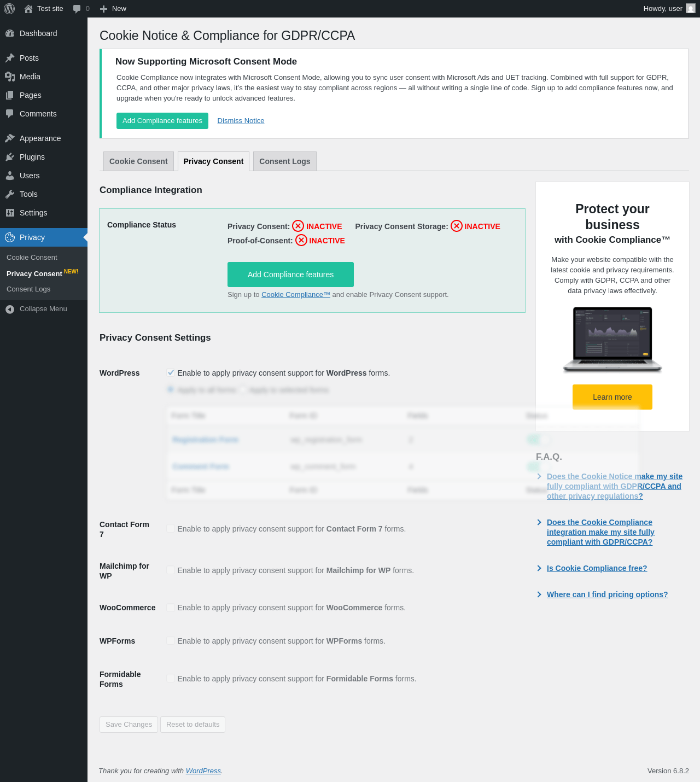The image size is (700, 782).
Task: Click the laptop dashboard preview image
Action: pyautogui.click(x=612, y=340)
